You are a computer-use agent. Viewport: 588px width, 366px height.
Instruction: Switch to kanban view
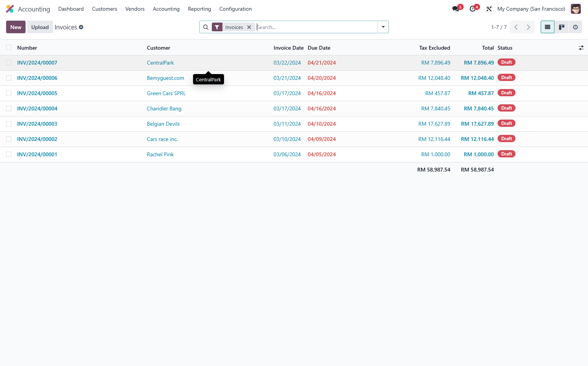coord(562,27)
